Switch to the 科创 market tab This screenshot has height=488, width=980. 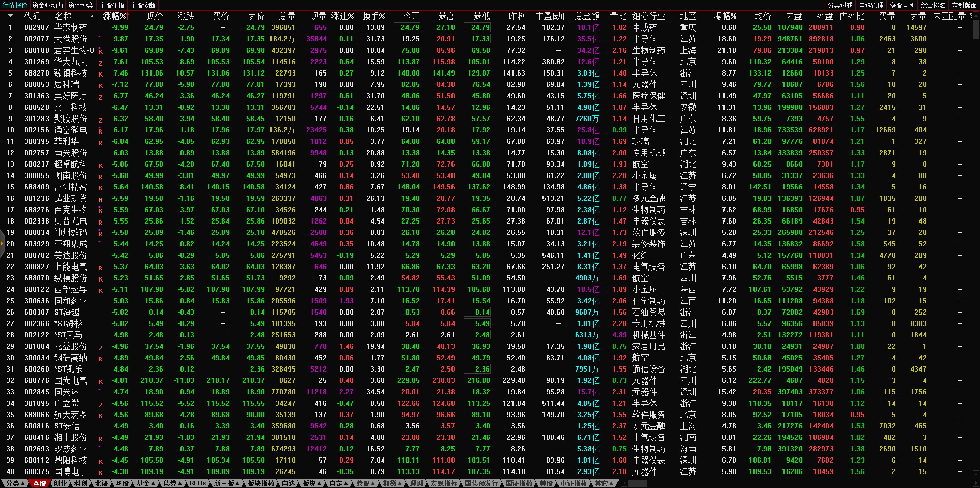pyautogui.click(x=81, y=483)
